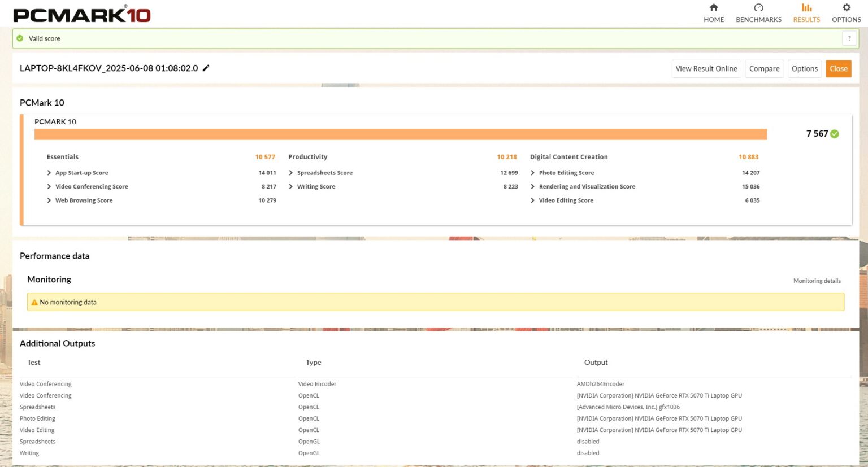This screenshot has width=868, height=467.
Task: Expand Video Conferencing Score row
Action: (49, 187)
